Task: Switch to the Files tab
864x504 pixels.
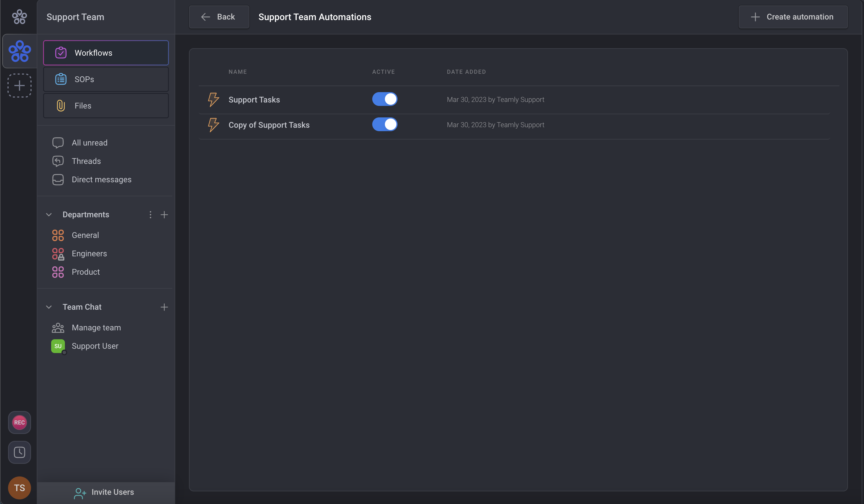Action: (106, 106)
